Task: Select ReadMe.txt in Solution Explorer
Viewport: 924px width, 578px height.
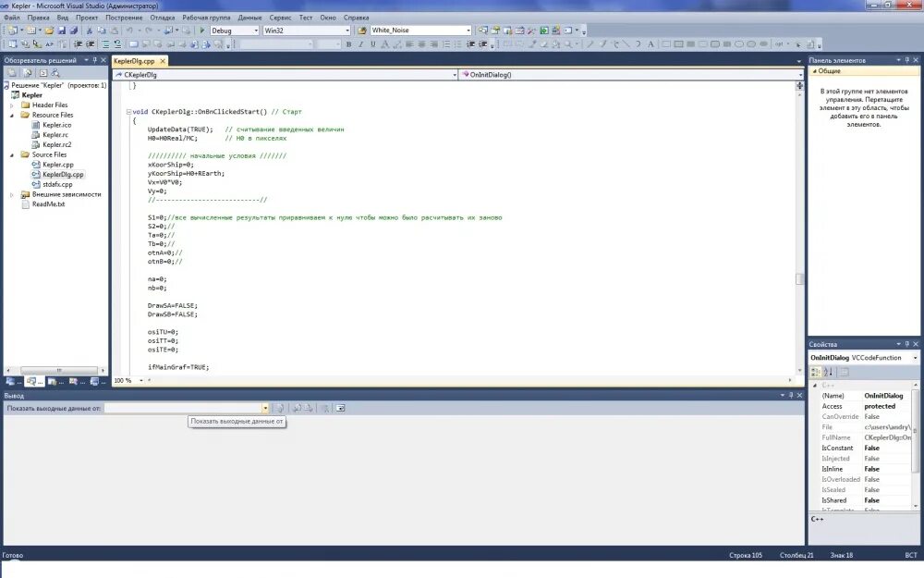Action: pyautogui.click(x=48, y=204)
